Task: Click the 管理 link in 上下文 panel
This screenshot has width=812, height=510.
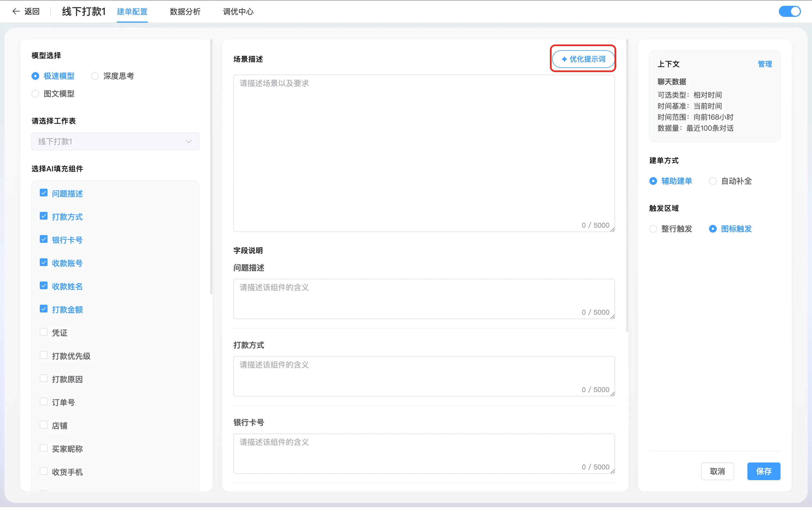Action: [764, 64]
